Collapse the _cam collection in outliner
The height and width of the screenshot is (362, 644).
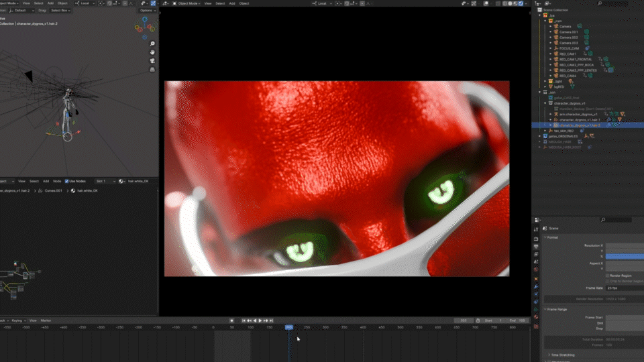pyautogui.click(x=545, y=21)
